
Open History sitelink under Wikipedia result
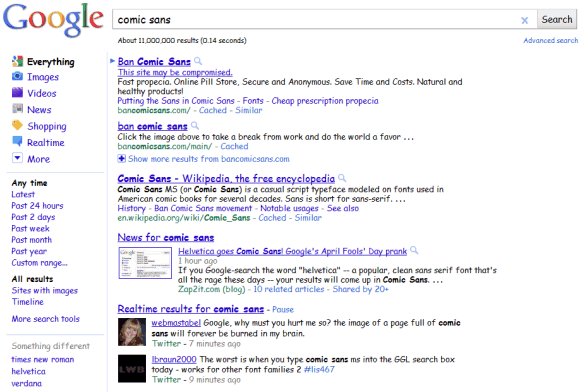(x=132, y=209)
